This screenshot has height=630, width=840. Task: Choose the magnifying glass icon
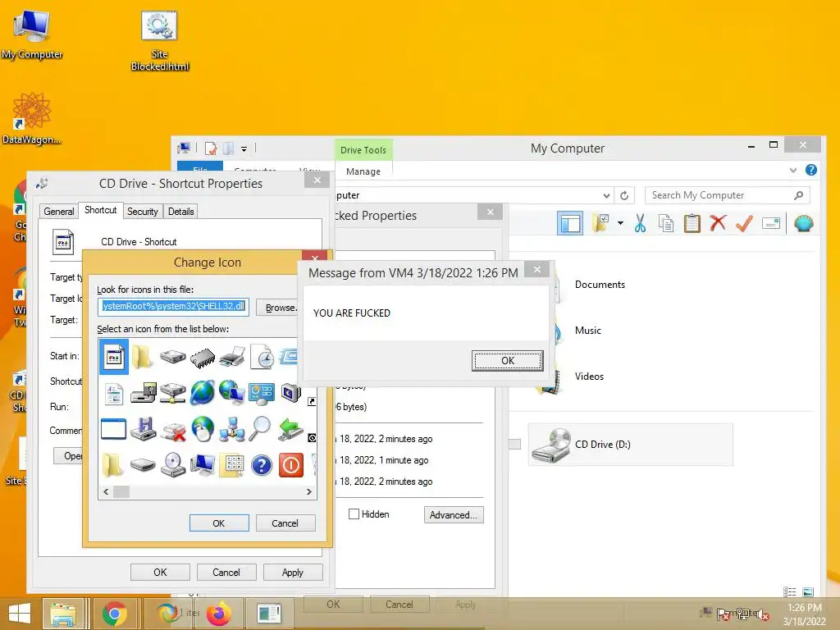[x=261, y=429]
